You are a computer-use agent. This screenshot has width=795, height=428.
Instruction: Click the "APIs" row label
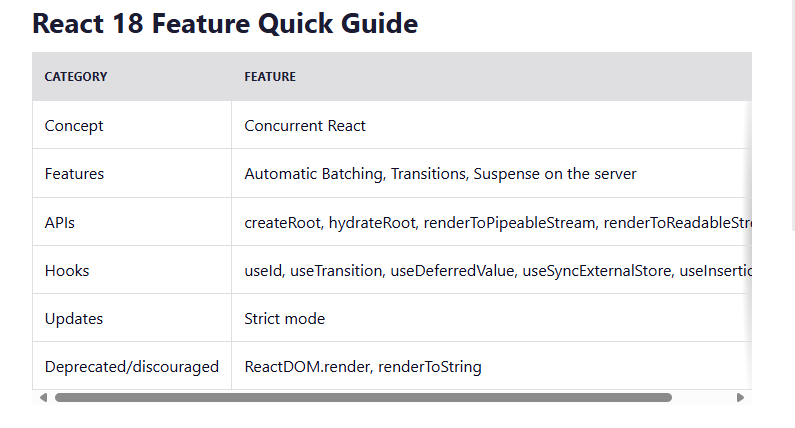pyautogui.click(x=60, y=222)
